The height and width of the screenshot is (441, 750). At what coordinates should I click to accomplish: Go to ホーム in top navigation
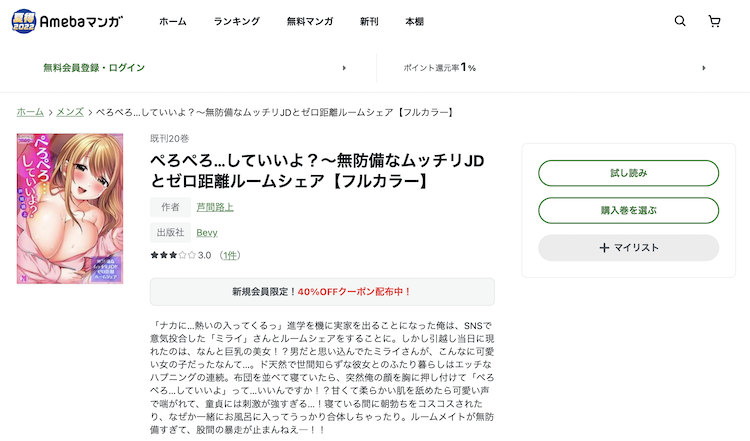[x=173, y=22]
